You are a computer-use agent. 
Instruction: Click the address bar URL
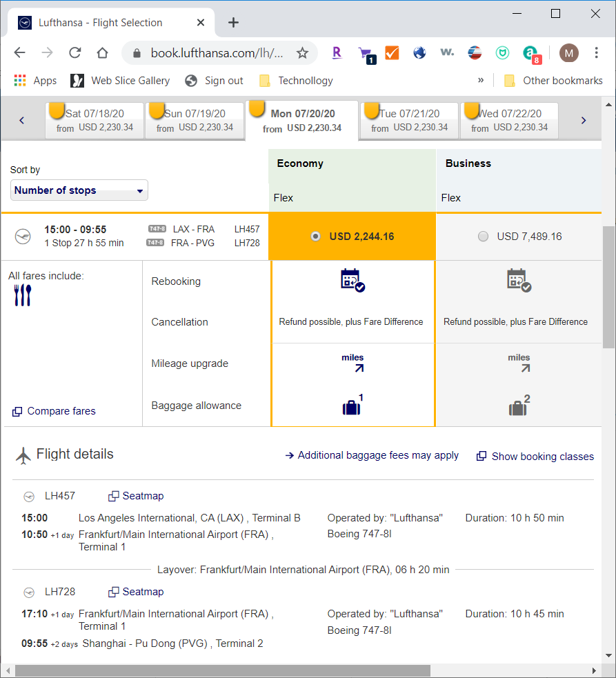pyautogui.click(x=217, y=52)
